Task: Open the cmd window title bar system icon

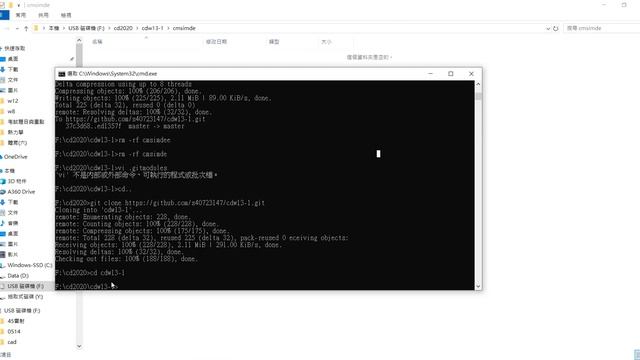Action: point(62,74)
